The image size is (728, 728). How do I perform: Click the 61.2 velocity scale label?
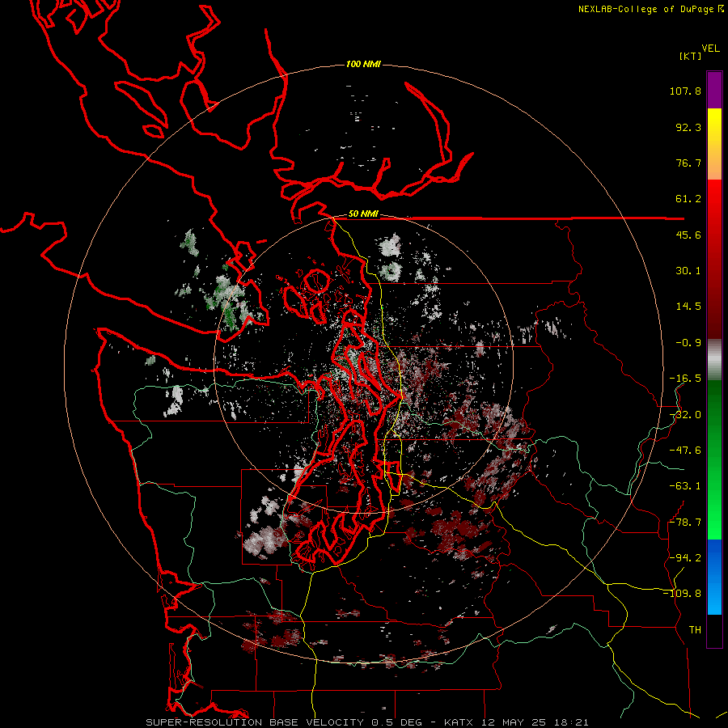tap(688, 199)
